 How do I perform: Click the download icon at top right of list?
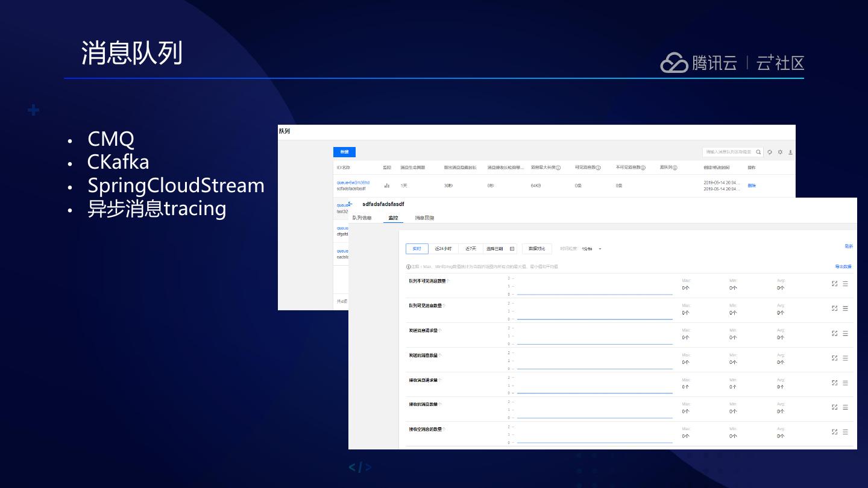[x=790, y=152]
